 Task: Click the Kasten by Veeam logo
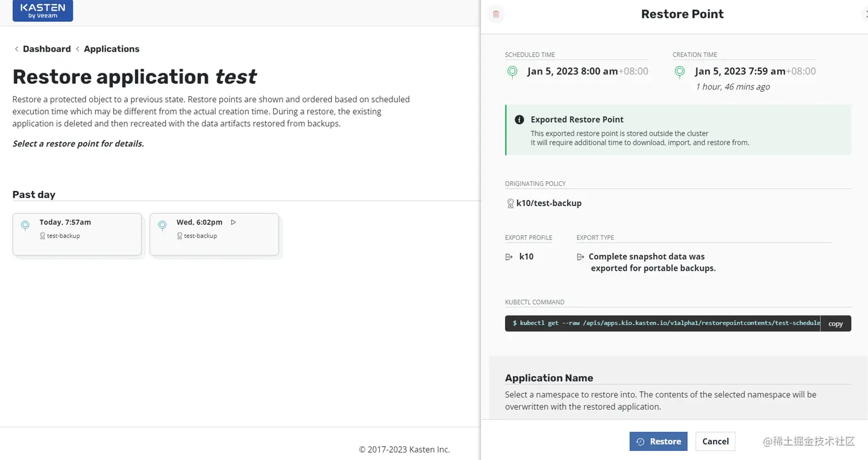pyautogui.click(x=43, y=10)
